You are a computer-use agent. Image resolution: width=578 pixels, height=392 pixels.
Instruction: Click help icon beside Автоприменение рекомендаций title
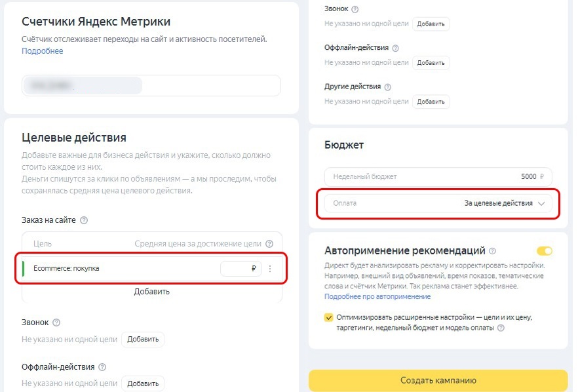[x=492, y=251]
